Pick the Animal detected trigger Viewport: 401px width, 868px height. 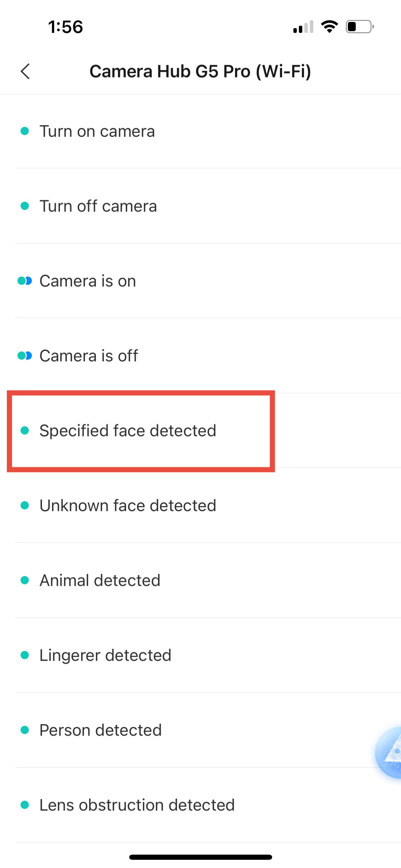[100, 580]
